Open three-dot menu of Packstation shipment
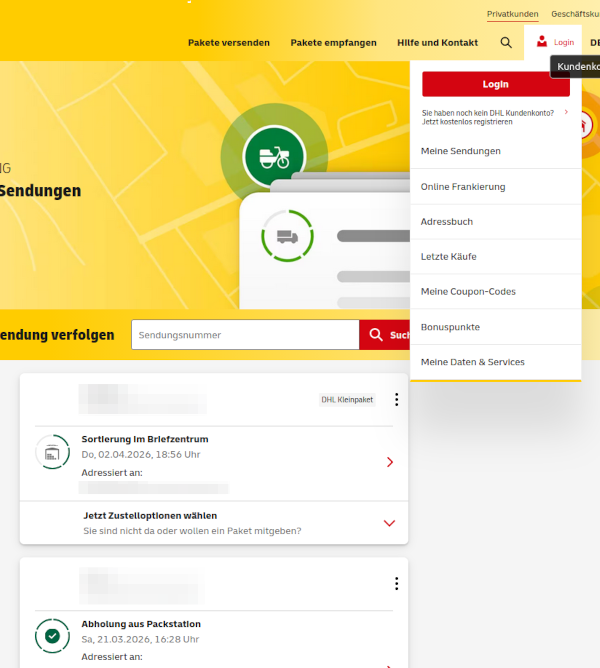This screenshot has width=600, height=668. pyautogui.click(x=396, y=584)
